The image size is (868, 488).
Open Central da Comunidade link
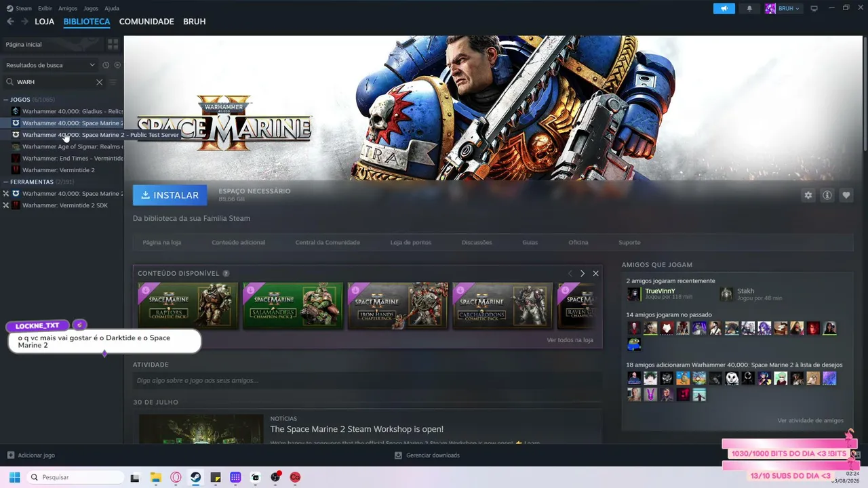pos(328,243)
